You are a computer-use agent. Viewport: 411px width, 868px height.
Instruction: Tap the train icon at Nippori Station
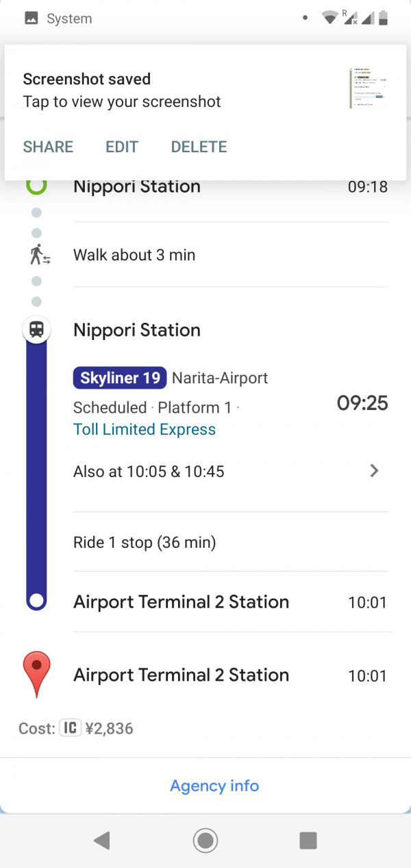tap(37, 330)
